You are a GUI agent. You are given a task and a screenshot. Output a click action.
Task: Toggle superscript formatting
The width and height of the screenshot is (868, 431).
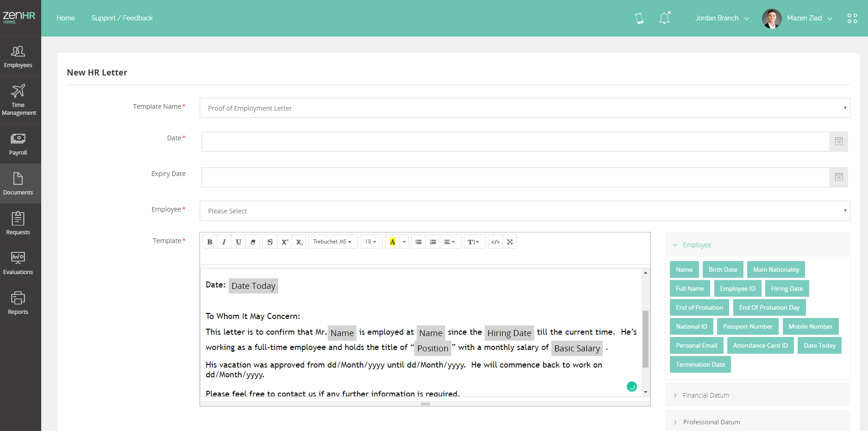tap(285, 242)
